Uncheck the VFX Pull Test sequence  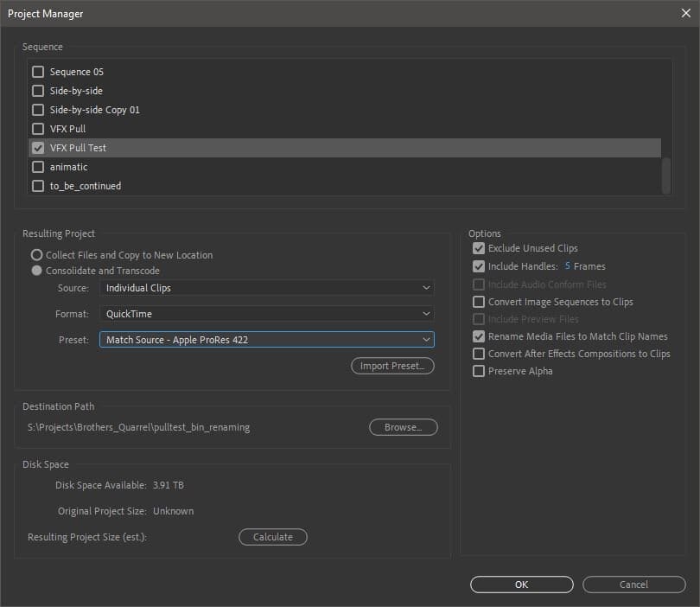pyautogui.click(x=38, y=148)
